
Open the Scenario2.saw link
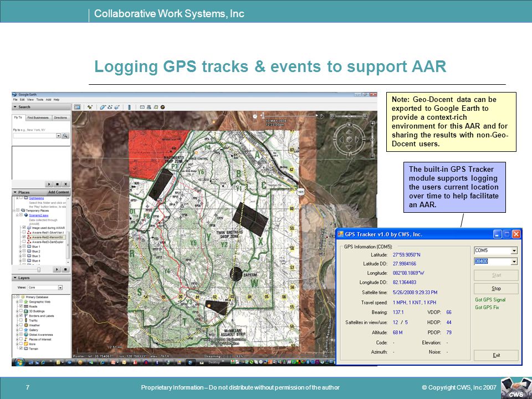tap(39, 216)
